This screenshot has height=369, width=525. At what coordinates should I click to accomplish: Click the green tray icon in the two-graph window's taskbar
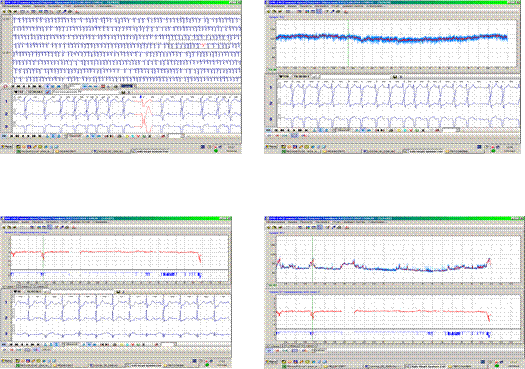497,365
